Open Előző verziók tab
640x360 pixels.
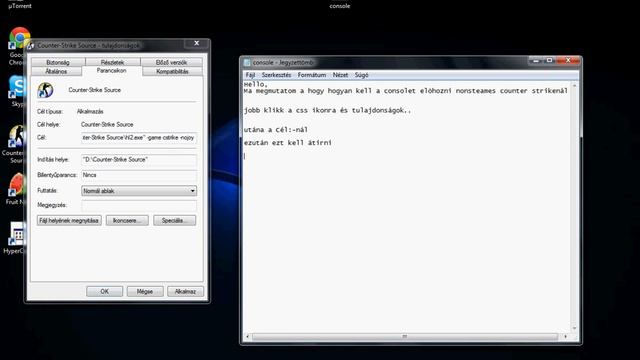[171, 62]
